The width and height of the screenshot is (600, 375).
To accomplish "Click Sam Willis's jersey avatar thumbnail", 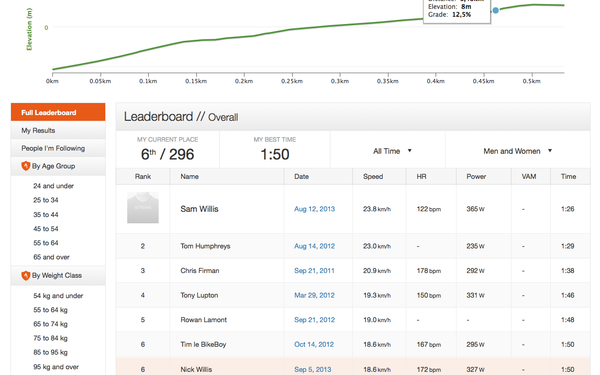I will pyautogui.click(x=143, y=208).
